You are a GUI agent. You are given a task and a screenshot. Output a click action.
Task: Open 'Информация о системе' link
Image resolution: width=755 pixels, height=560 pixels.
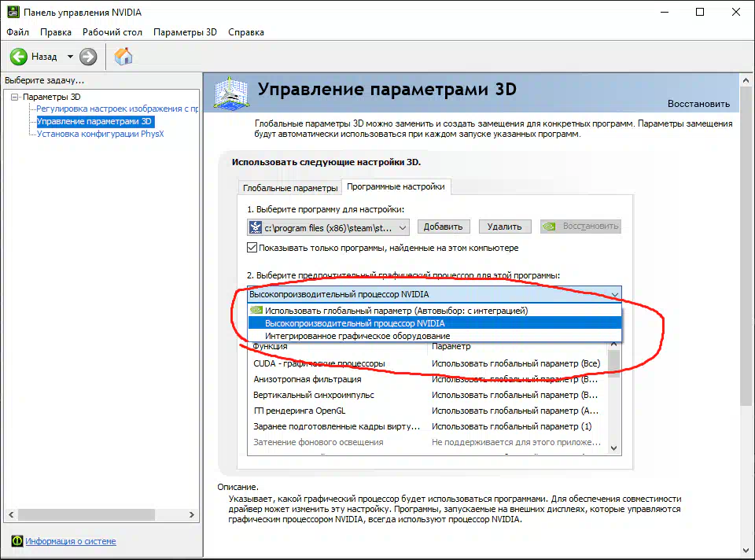tap(70, 541)
